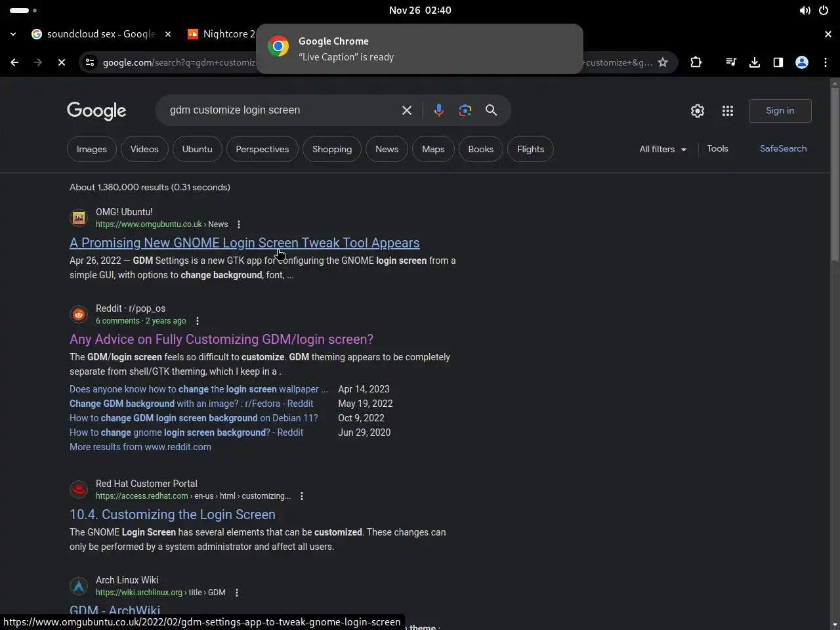The height and width of the screenshot is (630, 840).
Task: Filter results by Shopping
Action: 332,149
